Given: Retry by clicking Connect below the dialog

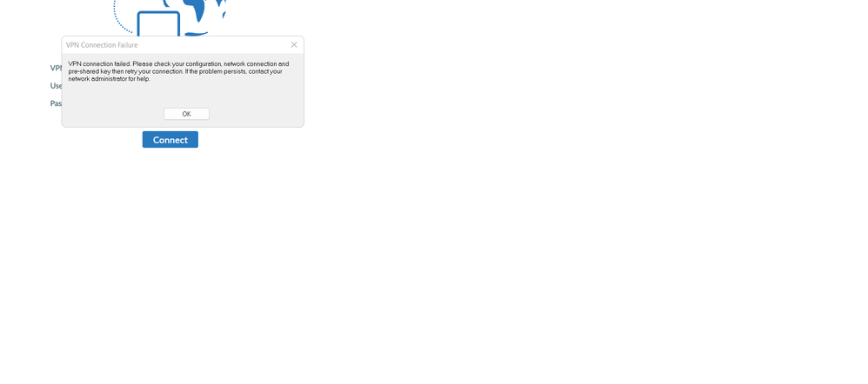Looking at the screenshot, I should coord(170,139).
